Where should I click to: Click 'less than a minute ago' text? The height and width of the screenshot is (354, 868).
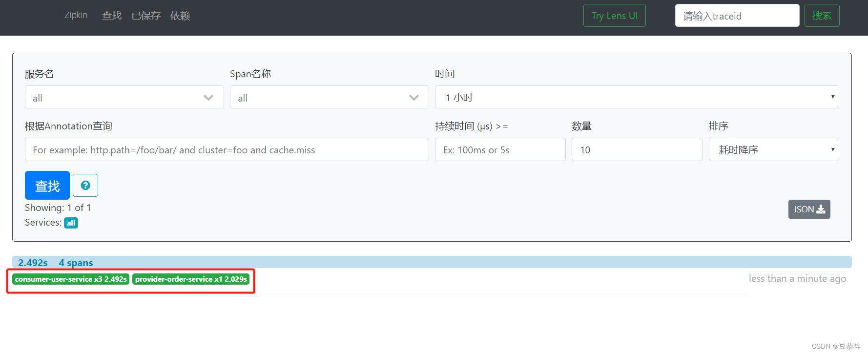797,278
